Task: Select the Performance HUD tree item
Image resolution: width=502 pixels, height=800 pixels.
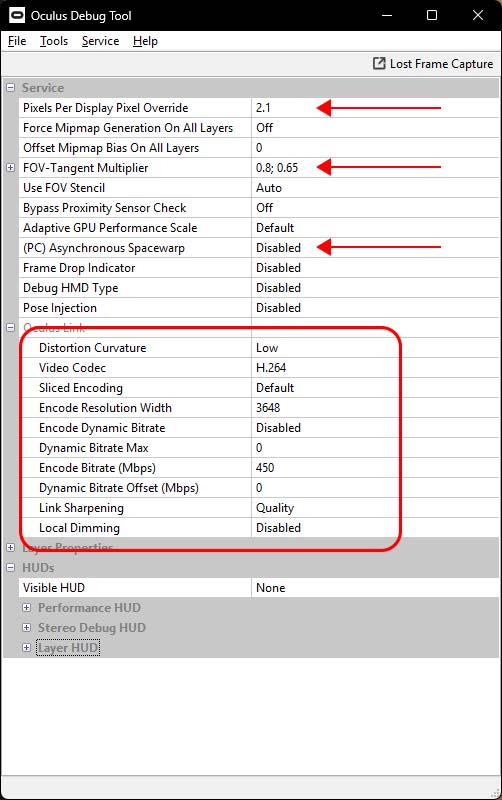Action: pyautogui.click(x=89, y=608)
